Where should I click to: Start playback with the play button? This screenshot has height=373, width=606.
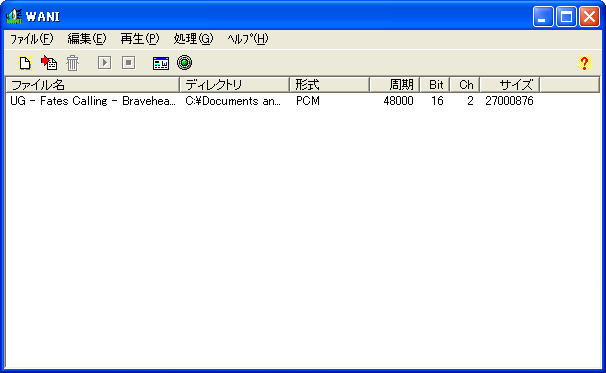(104, 63)
